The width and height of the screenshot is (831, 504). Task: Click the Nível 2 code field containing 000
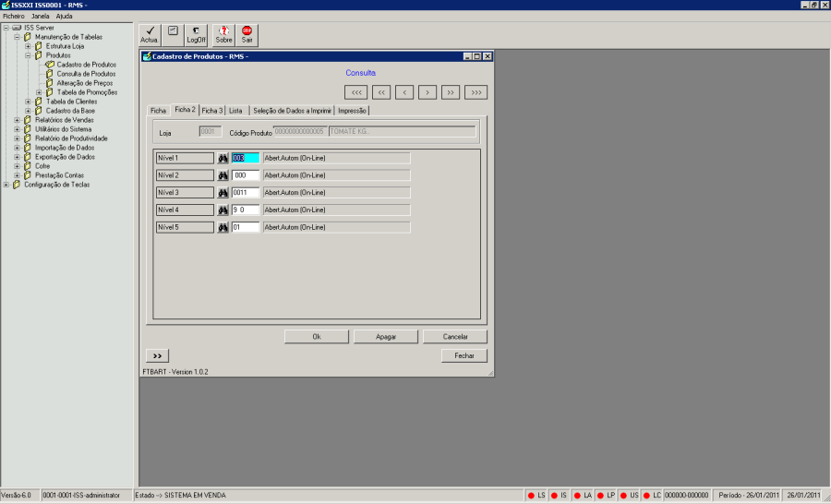pos(246,175)
